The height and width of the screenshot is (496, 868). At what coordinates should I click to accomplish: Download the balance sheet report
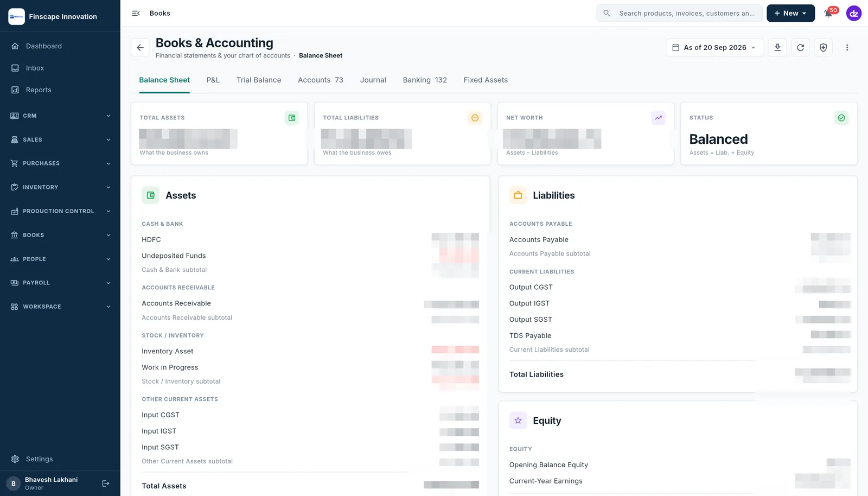tap(777, 48)
